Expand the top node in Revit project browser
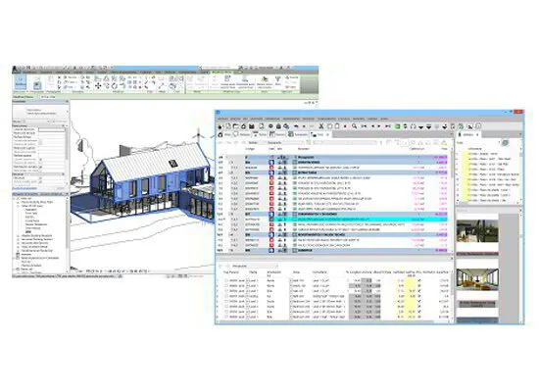The image size is (539, 392). click(x=15, y=198)
